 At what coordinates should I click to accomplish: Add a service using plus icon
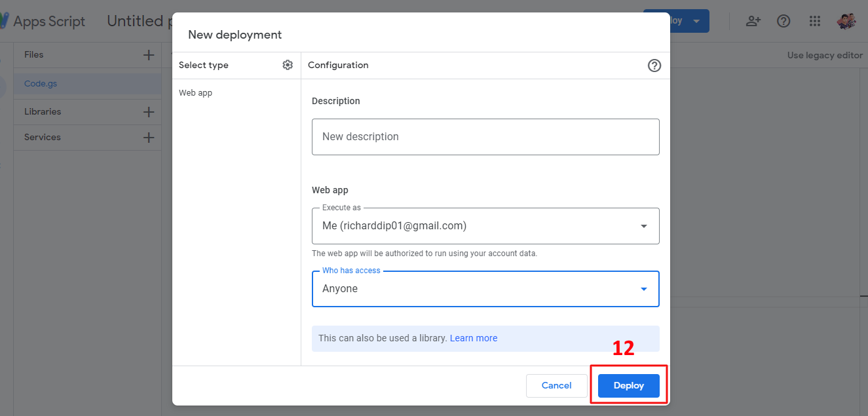click(x=149, y=138)
